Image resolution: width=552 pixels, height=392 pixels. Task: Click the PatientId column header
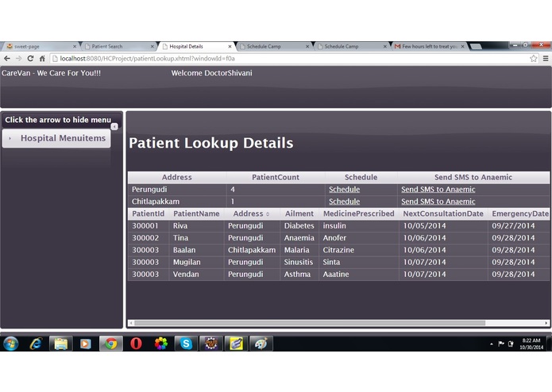(149, 213)
